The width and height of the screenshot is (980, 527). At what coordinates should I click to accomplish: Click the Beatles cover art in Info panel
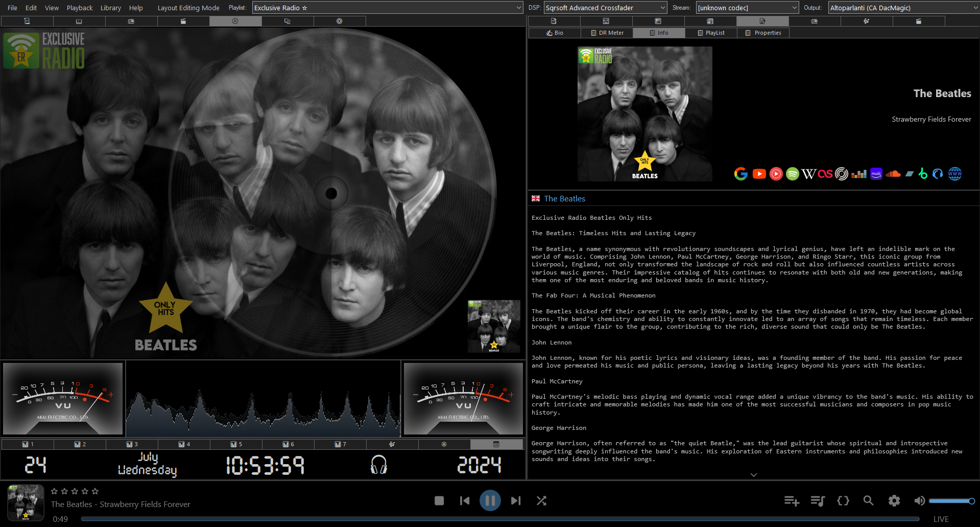pyautogui.click(x=645, y=114)
